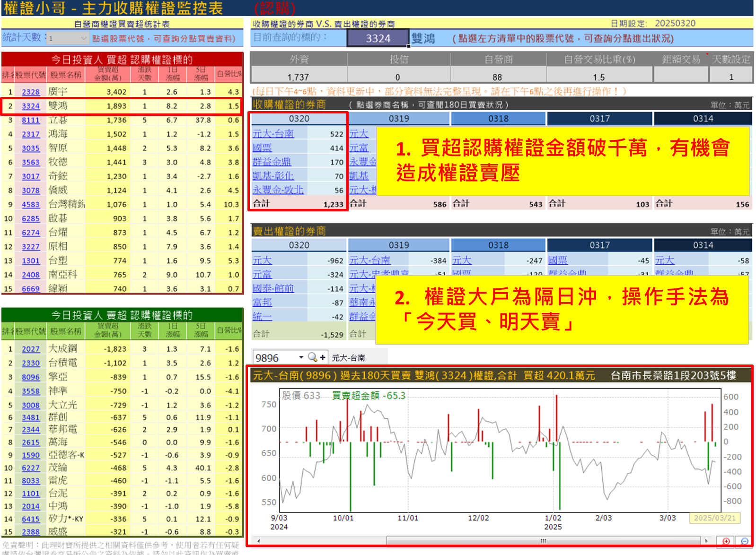756x555 pixels.
Task: Open the 統計天數 dropdown
Action: tap(84, 38)
